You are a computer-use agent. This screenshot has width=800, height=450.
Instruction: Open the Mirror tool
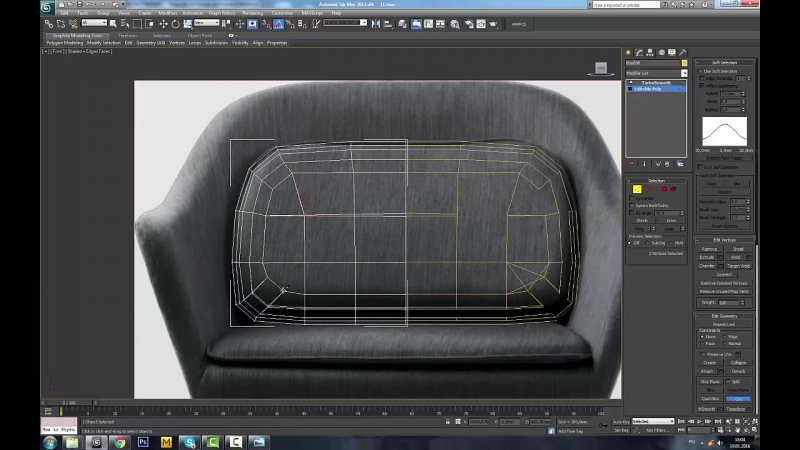tap(376, 24)
